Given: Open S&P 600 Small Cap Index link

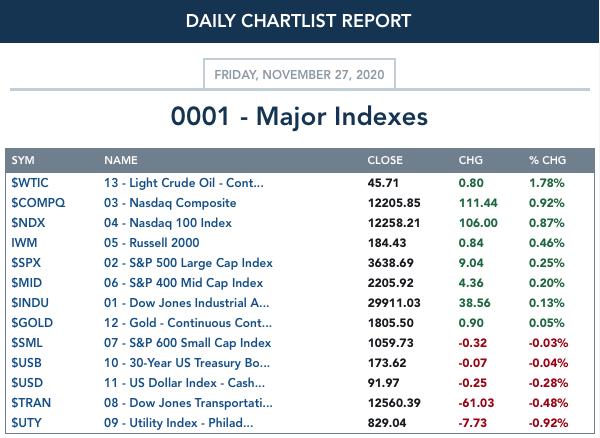Looking at the screenshot, I should point(188,343).
